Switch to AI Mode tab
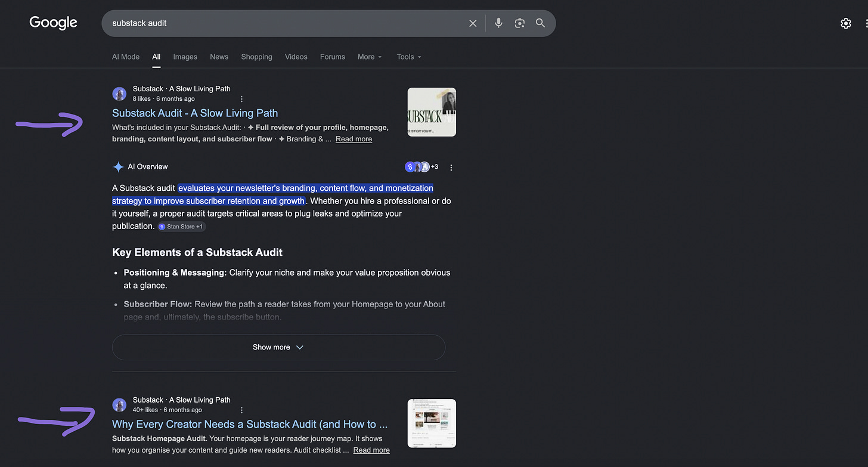The image size is (868, 467). [126, 57]
